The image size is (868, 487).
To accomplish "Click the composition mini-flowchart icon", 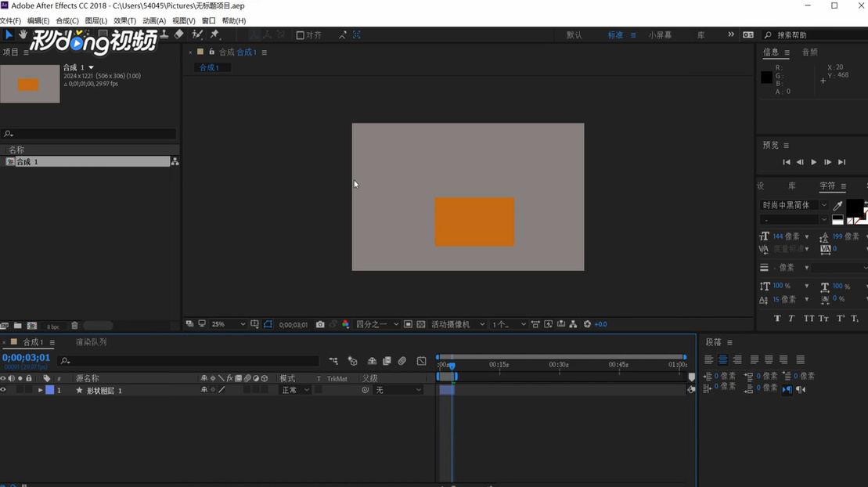I will click(333, 361).
